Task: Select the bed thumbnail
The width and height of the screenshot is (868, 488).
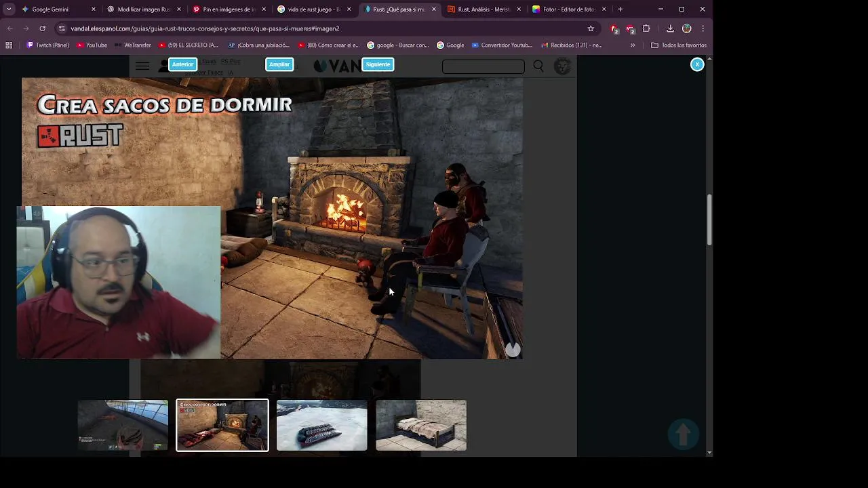Action: [421, 425]
